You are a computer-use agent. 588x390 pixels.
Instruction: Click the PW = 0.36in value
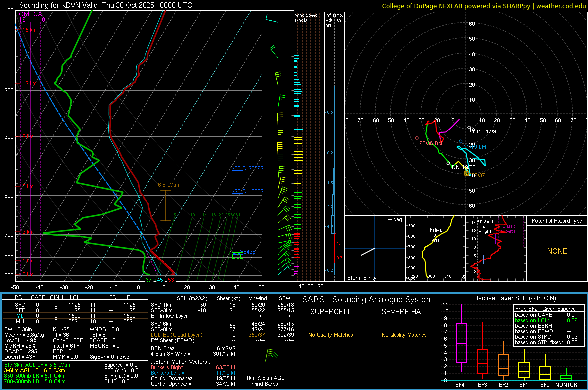click(18, 329)
